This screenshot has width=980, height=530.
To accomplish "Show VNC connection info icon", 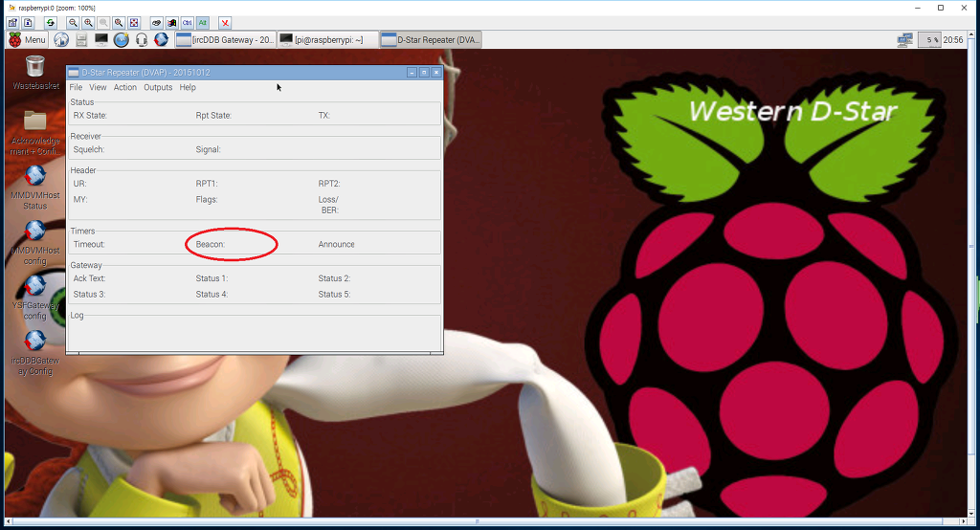I will pyautogui.click(x=28, y=23).
